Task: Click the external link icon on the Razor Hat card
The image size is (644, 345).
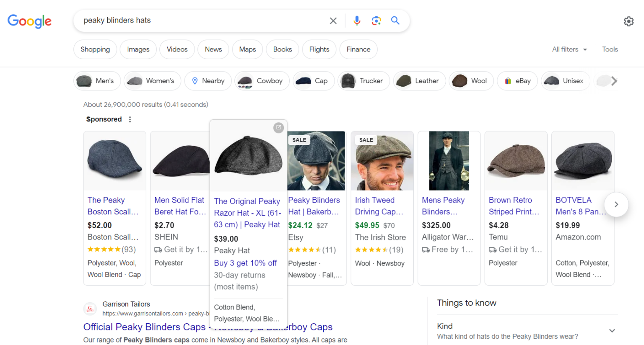Action: click(x=278, y=128)
